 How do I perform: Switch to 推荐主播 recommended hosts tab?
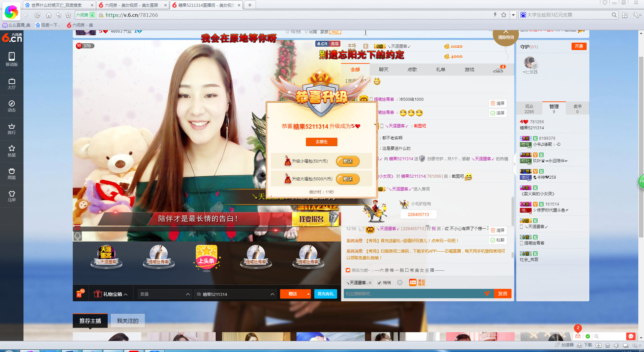click(90, 321)
